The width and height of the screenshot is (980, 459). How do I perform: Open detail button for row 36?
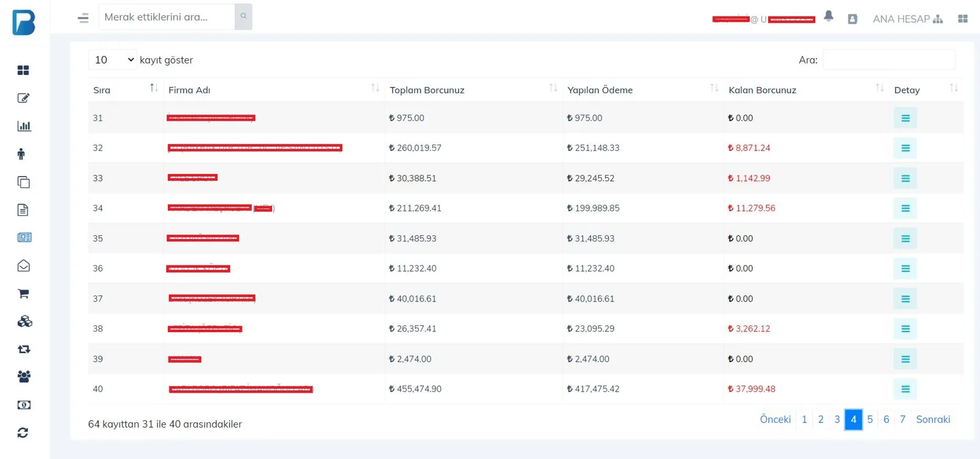point(905,268)
